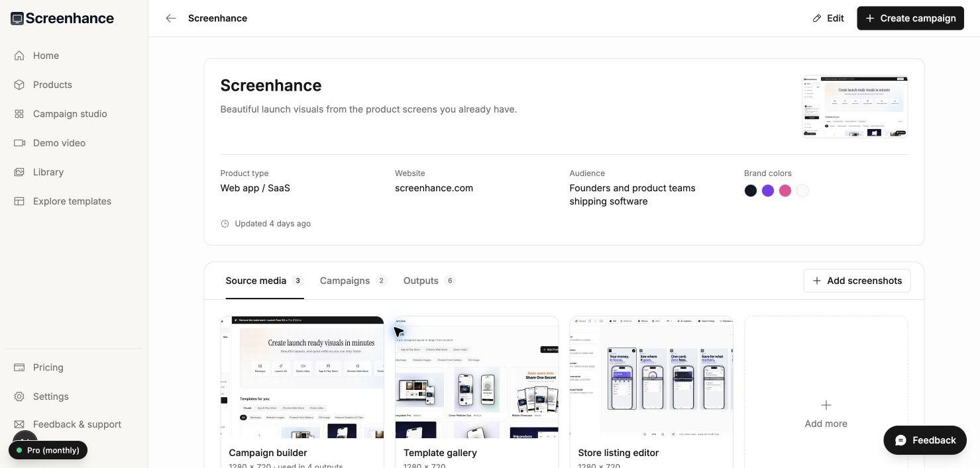Select the Source media tab
Image resolution: width=980 pixels, height=468 pixels.
click(264, 281)
